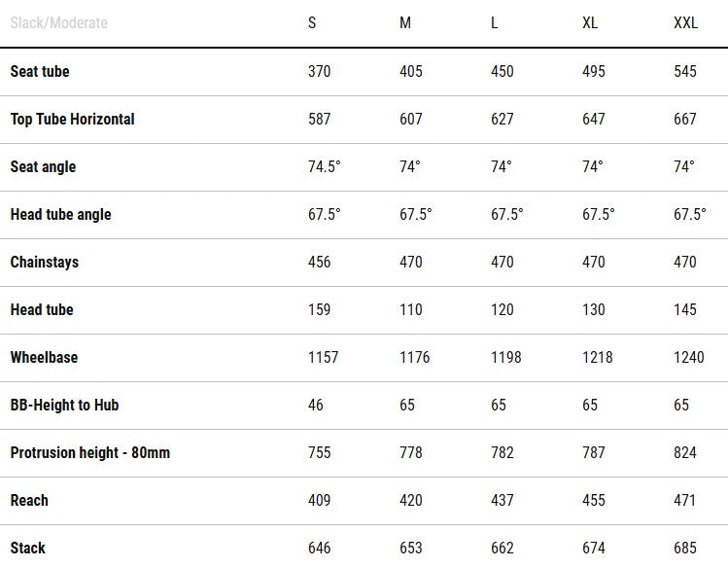Viewport: 728px width, 568px height.
Task: Select the Seat angle row label
Action: pos(43,166)
